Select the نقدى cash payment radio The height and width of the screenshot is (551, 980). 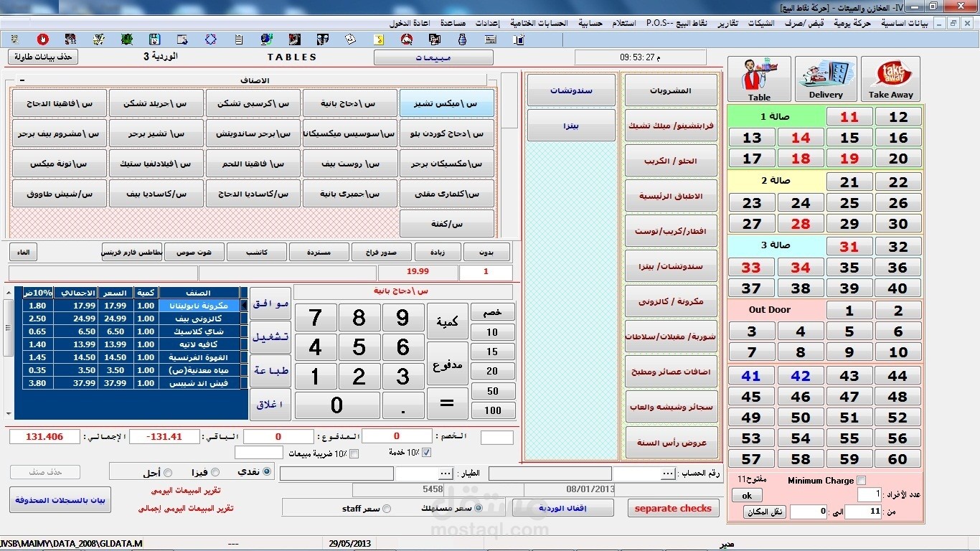(268, 472)
